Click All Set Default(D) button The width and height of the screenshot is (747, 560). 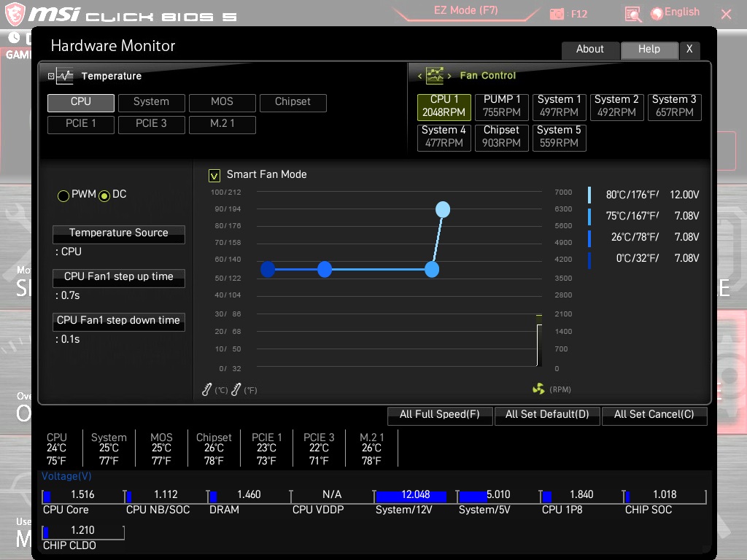pos(547,415)
